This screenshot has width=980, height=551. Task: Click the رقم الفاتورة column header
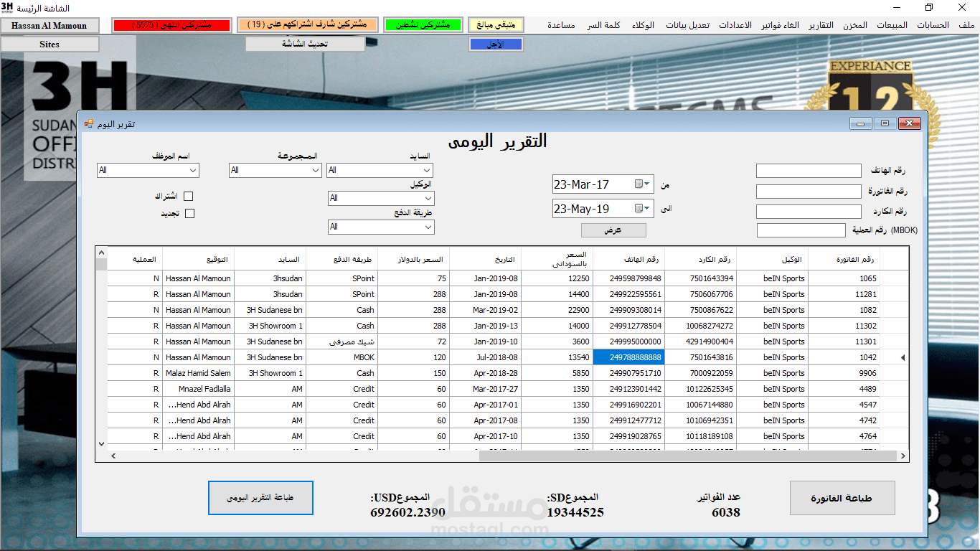tap(844, 259)
